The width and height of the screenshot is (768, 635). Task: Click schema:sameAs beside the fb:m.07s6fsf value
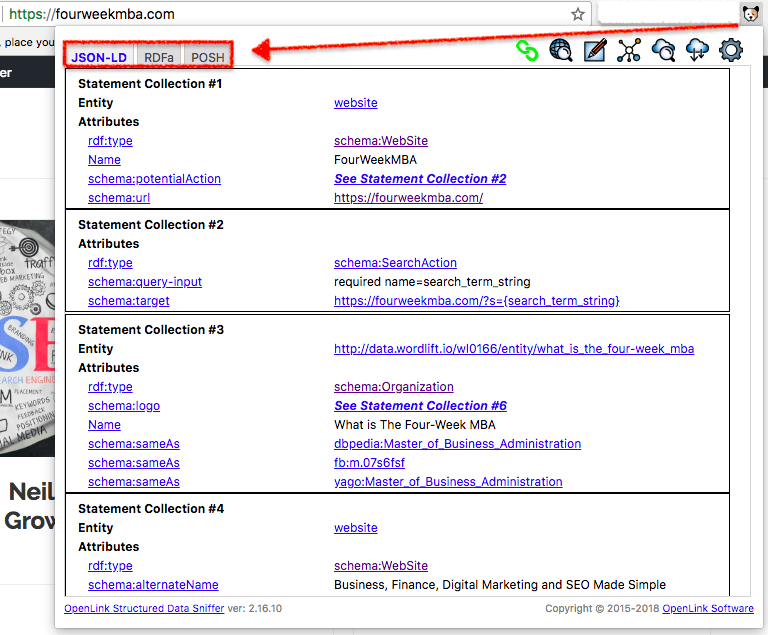tap(134, 463)
